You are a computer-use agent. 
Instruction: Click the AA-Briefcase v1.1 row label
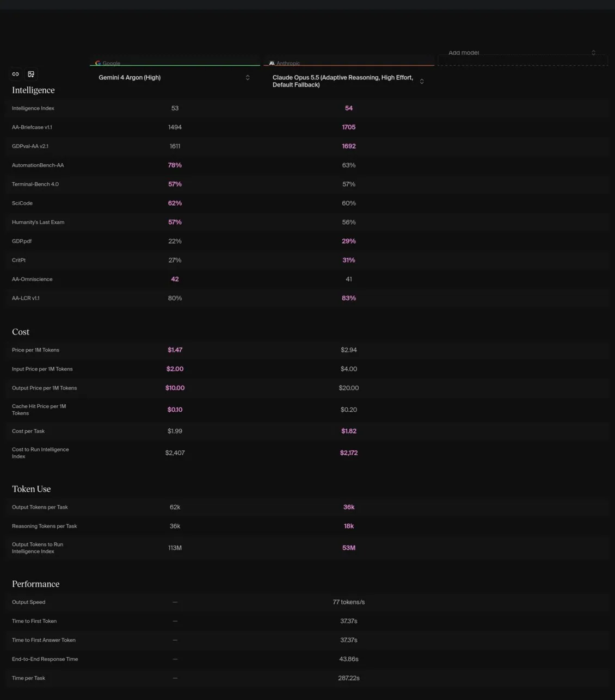(x=32, y=127)
